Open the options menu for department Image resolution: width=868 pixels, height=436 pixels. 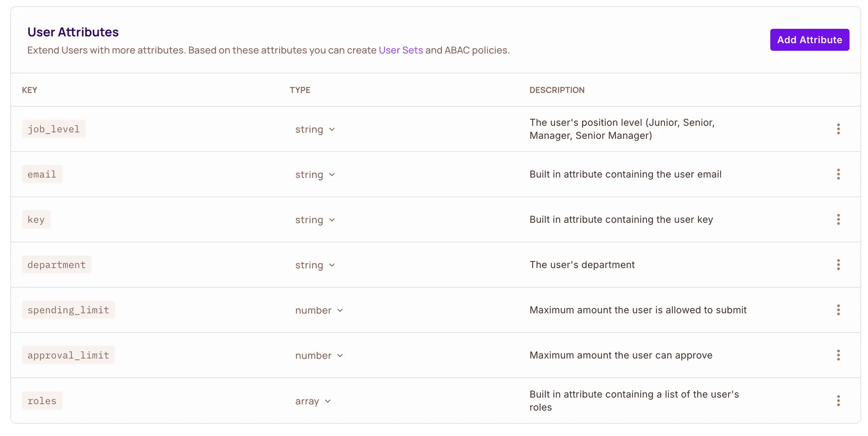pos(838,265)
